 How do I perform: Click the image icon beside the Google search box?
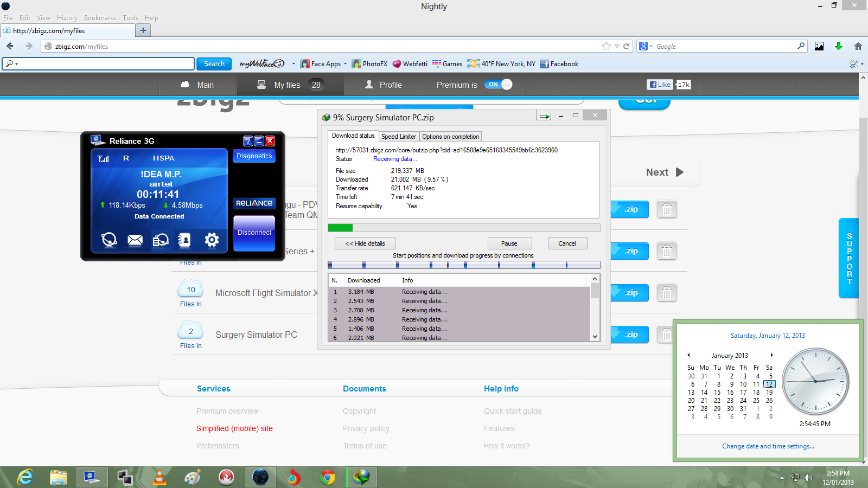tap(819, 46)
